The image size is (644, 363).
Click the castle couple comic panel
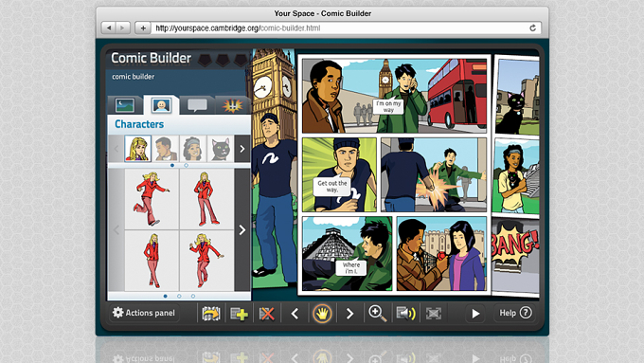click(442, 254)
